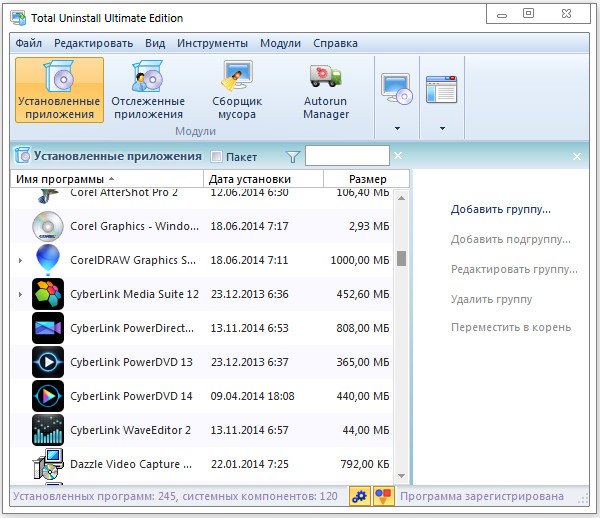Image resolution: width=600 pixels, height=518 pixels.
Task: Select the CyberLink WaveEditor 2 icon
Action: (48, 429)
